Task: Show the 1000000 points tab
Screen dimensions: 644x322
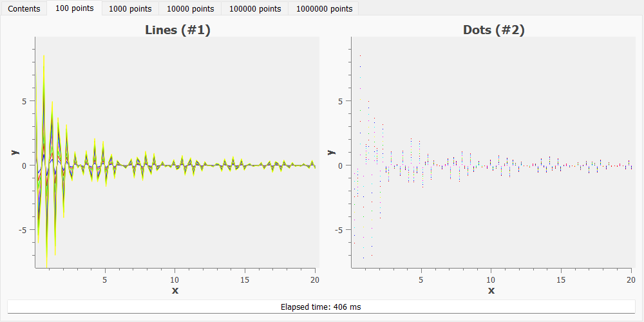Action: 323,9
